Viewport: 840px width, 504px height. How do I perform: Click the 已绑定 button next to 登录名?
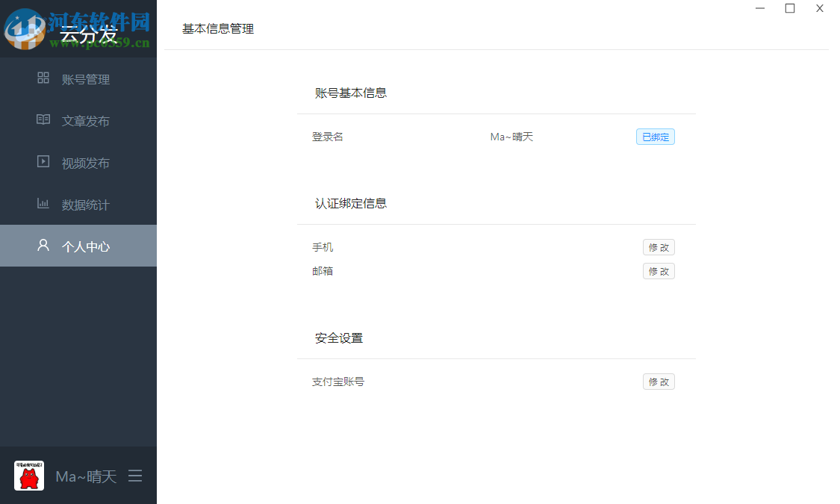point(655,136)
